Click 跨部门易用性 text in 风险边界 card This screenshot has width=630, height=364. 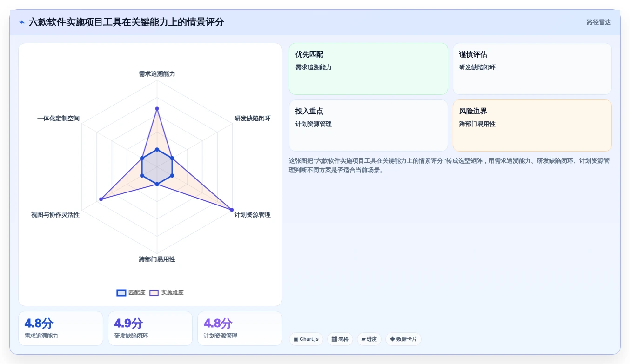coord(477,124)
